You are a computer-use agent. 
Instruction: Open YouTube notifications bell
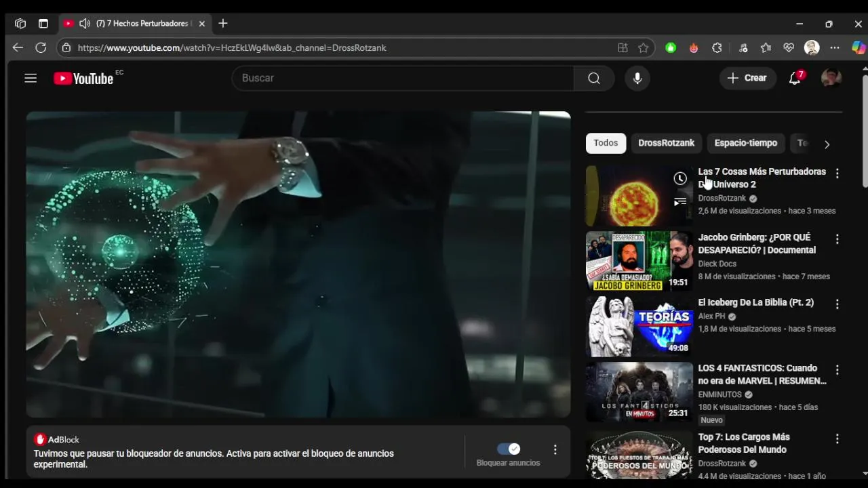point(795,78)
